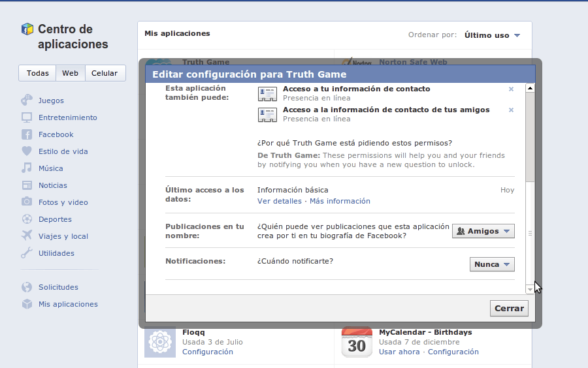The width and height of the screenshot is (588, 368).
Task: Click the Juegos gamepad icon
Action: 27,100
